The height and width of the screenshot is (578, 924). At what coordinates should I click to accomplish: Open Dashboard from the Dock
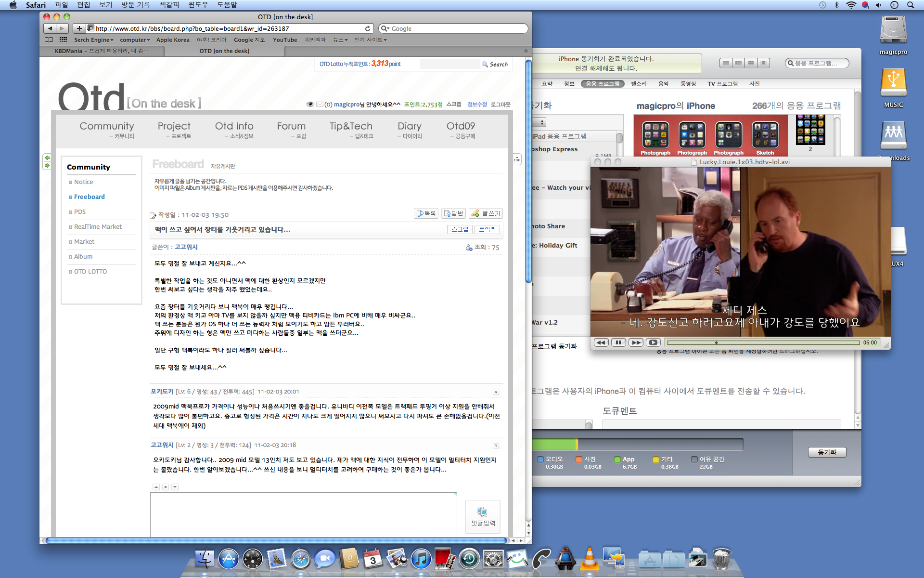[253, 559]
